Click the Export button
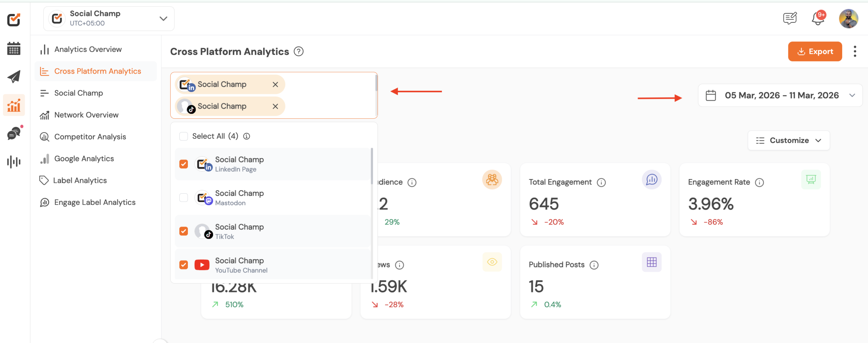 click(x=814, y=52)
